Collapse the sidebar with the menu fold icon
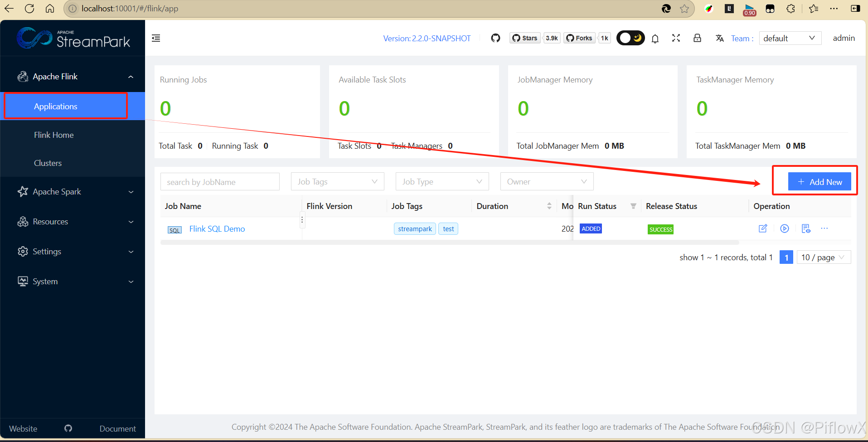868x442 pixels. 156,38
